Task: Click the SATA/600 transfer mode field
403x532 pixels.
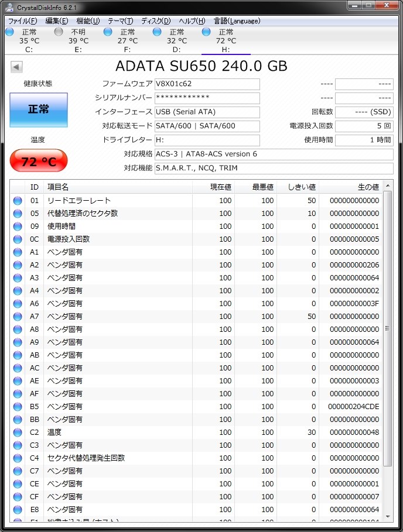Action: (207, 126)
